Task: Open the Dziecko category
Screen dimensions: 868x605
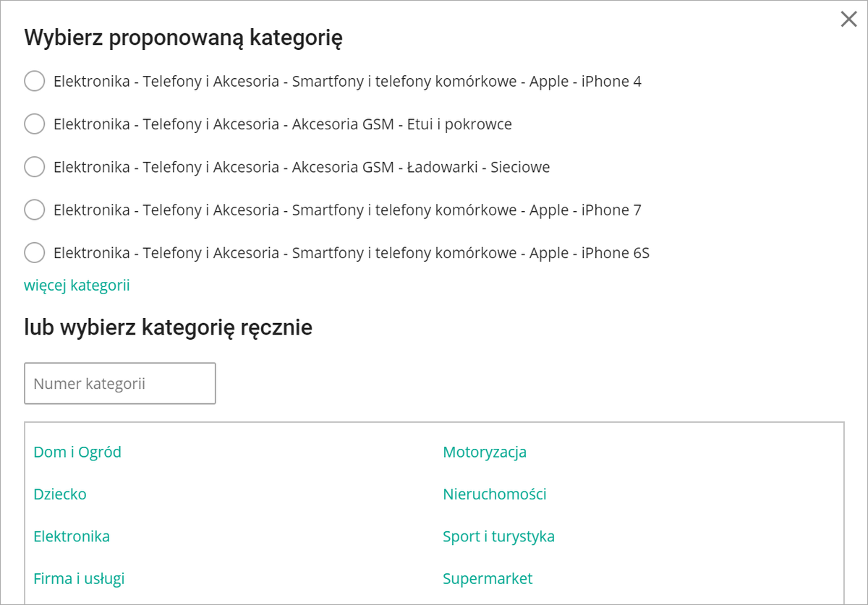Action: point(60,494)
